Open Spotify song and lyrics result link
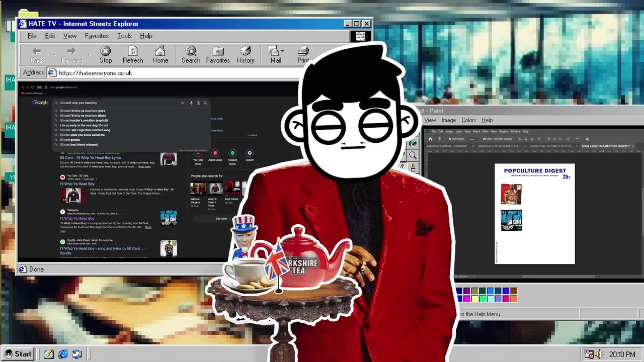 point(103,250)
